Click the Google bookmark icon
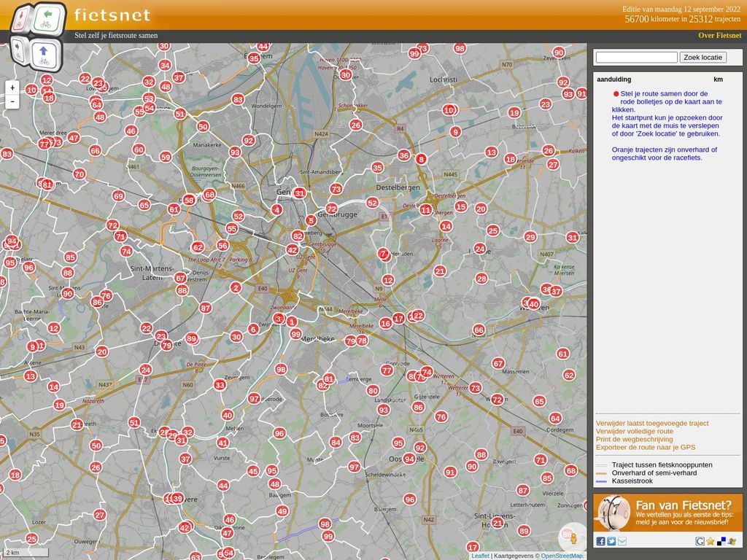Screen dimensions: 747x560 tap(700, 542)
